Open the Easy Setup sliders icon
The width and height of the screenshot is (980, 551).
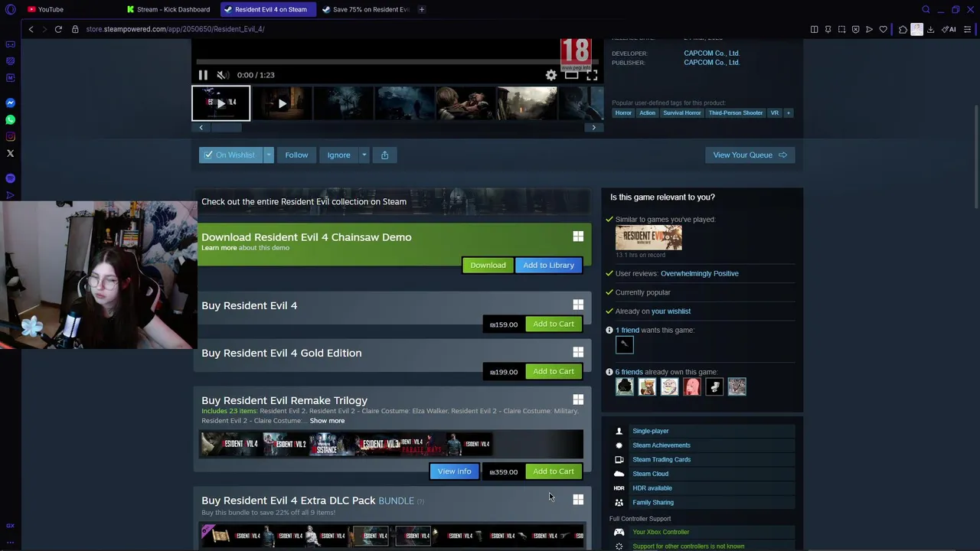click(968, 29)
